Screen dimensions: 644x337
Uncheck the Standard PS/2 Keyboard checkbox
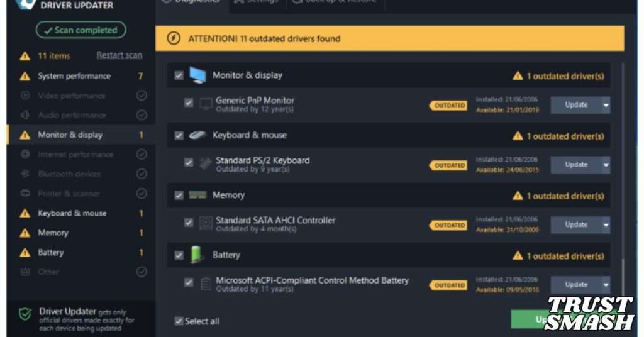click(189, 162)
